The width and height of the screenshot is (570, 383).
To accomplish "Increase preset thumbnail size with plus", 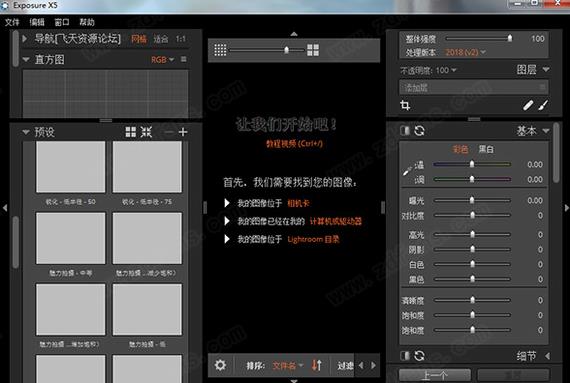I will pos(183,132).
